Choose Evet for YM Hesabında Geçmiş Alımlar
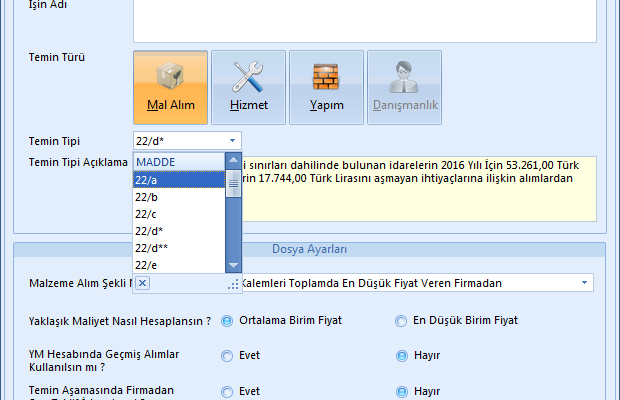The height and width of the screenshot is (400, 620). click(228, 355)
